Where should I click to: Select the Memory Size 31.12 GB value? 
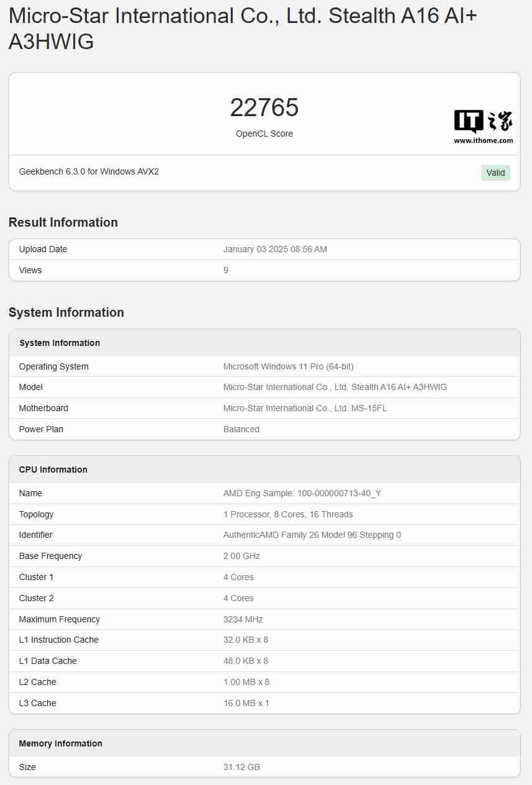click(241, 767)
